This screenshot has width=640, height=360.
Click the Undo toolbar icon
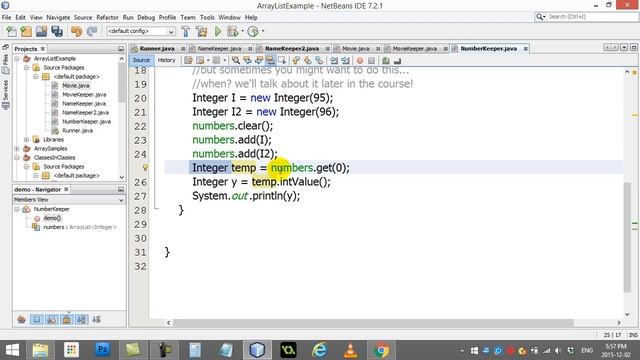pos(76,31)
